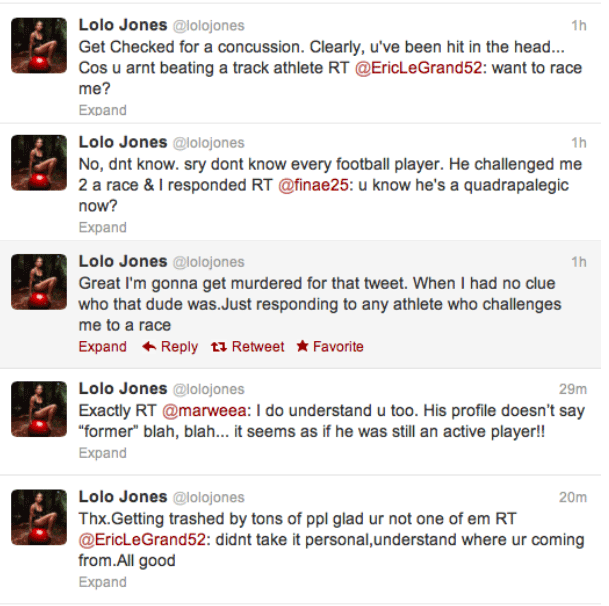
Task: Click the Reply text on highlighted tweet
Action: (179, 347)
